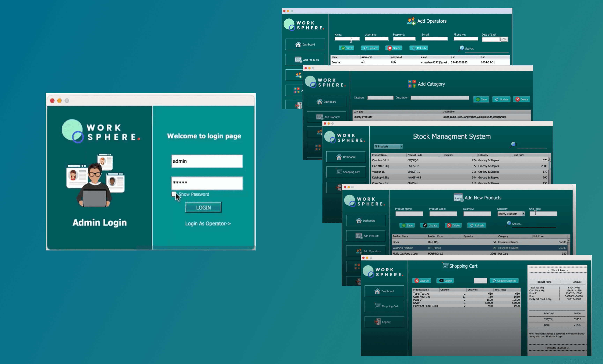
Task: Open the Date of birth calendar picker
Action: tap(504, 39)
